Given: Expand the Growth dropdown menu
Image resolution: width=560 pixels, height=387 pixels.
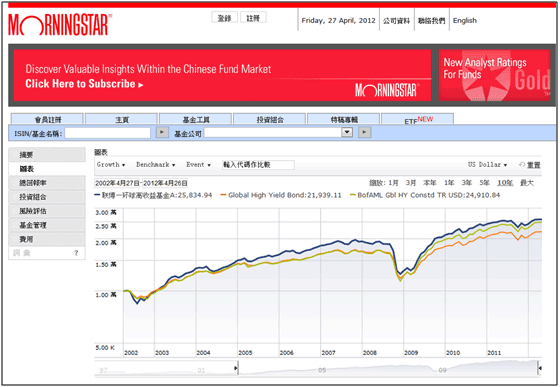Looking at the screenshot, I should (x=111, y=165).
